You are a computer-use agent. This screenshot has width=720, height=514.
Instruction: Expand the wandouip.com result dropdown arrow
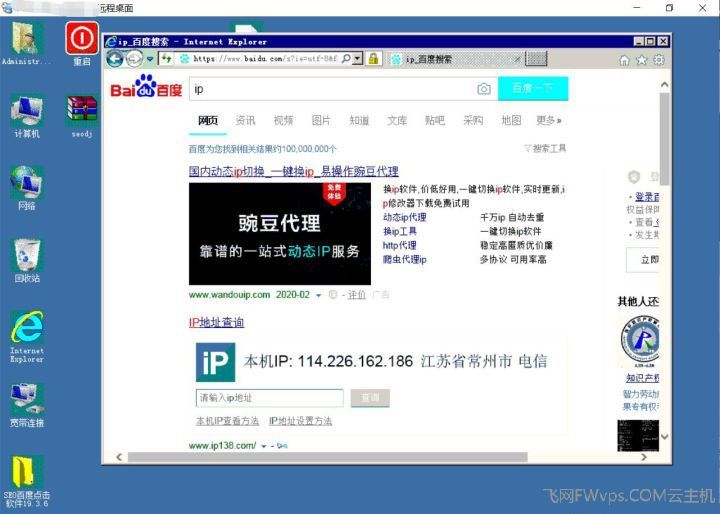tap(318, 295)
